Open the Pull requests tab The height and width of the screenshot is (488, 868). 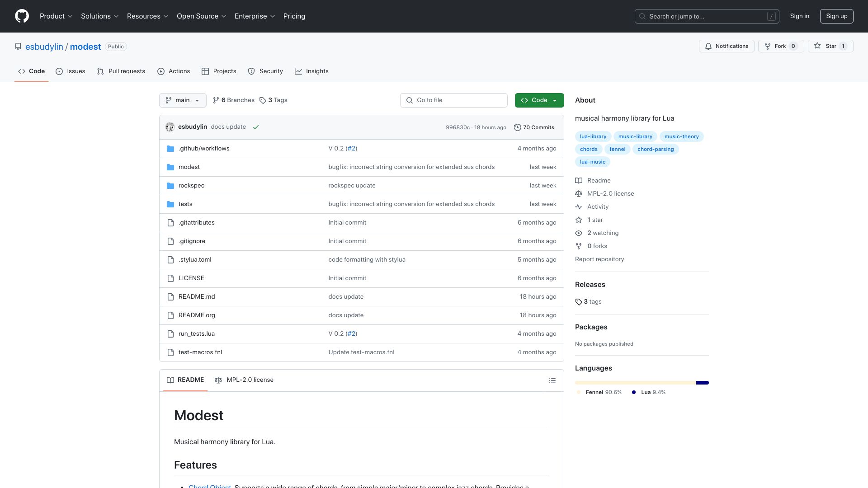click(x=121, y=71)
